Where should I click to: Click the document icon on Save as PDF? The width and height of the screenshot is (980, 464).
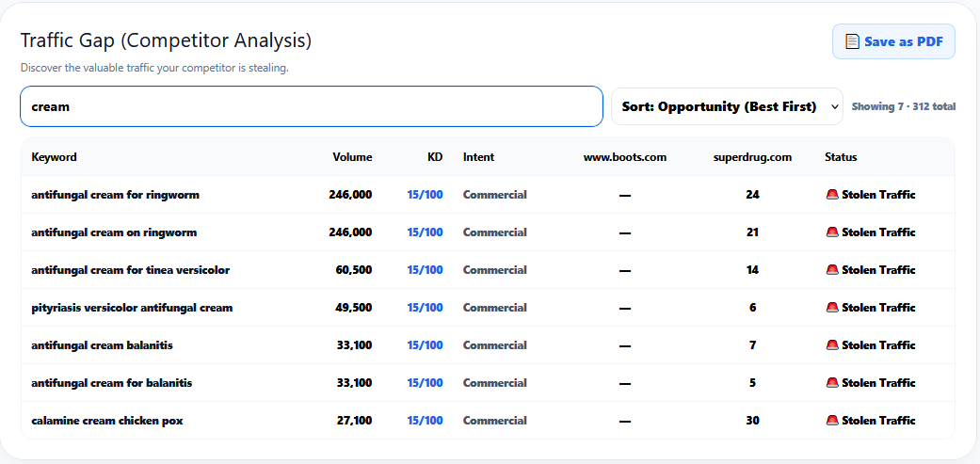(x=852, y=41)
